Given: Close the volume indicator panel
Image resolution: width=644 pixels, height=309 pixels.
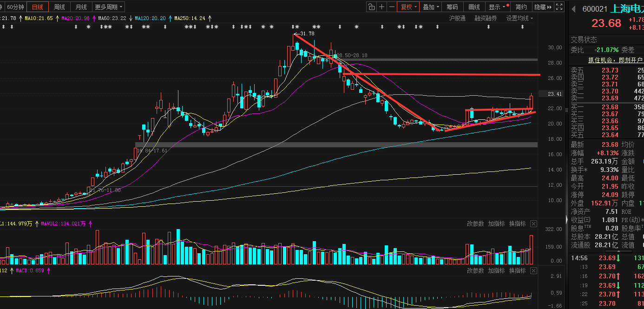Looking at the screenshot, I should coord(533,224).
